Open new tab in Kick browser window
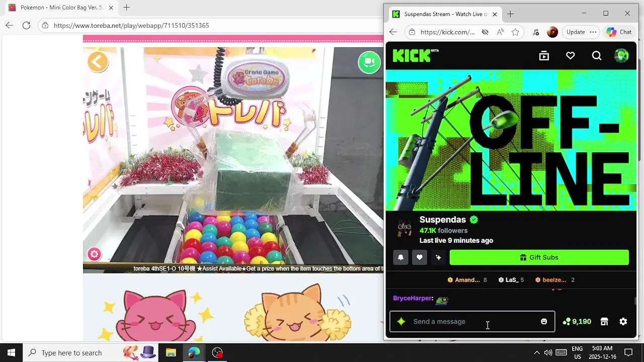 coord(510,14)
